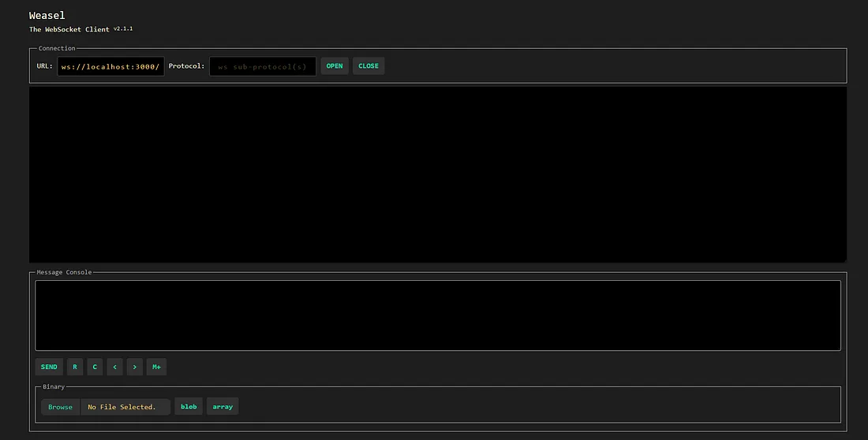Go to next message with > button
868x440 pixels.
tap(134, 367)
